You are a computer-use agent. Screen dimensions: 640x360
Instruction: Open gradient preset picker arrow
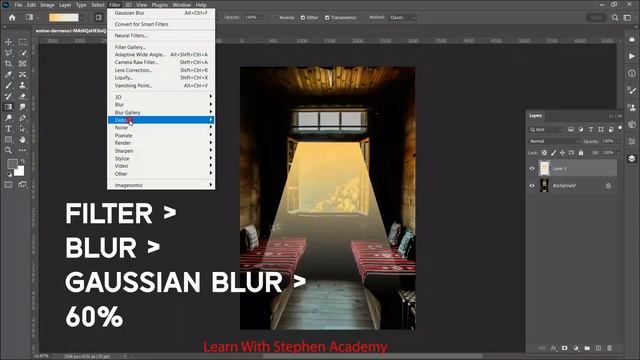pyautogui.click(x=82, y=18)
